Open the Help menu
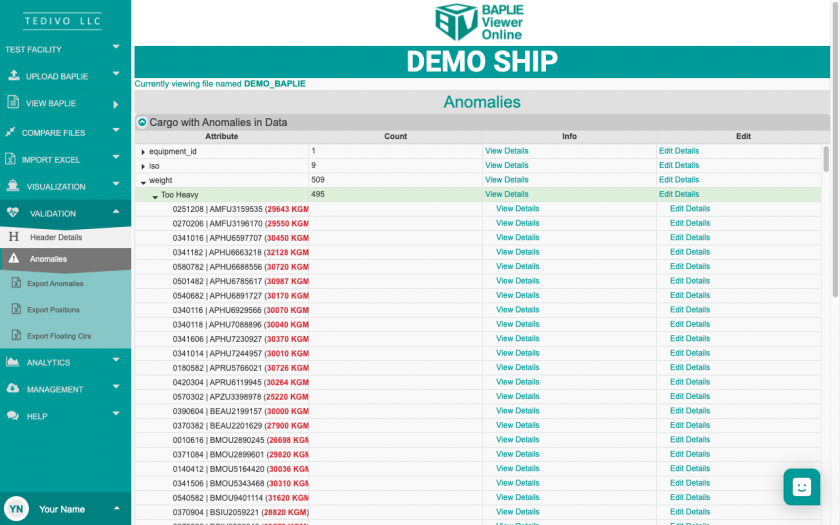This screenshot has width=840, height=525. 65,416
